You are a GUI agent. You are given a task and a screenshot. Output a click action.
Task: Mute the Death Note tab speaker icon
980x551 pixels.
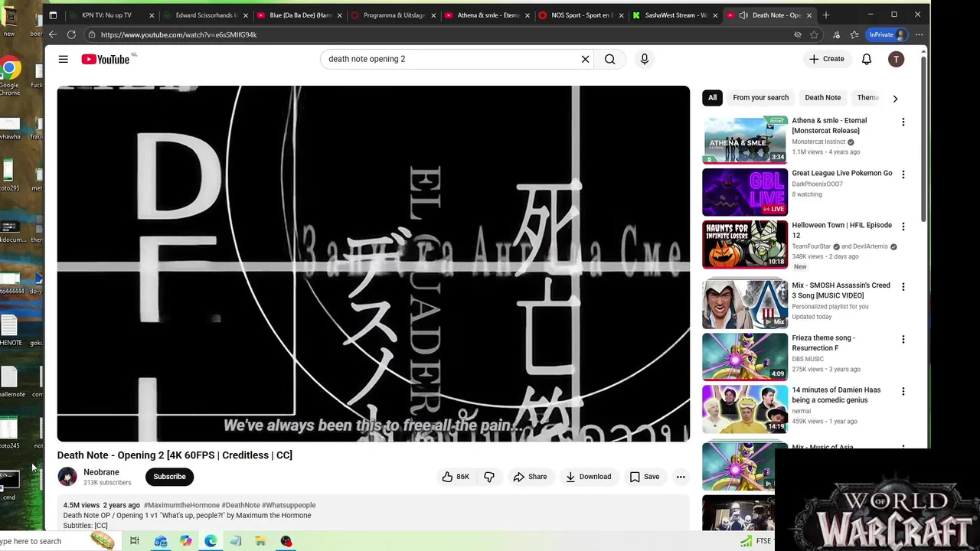coord(743,15)
